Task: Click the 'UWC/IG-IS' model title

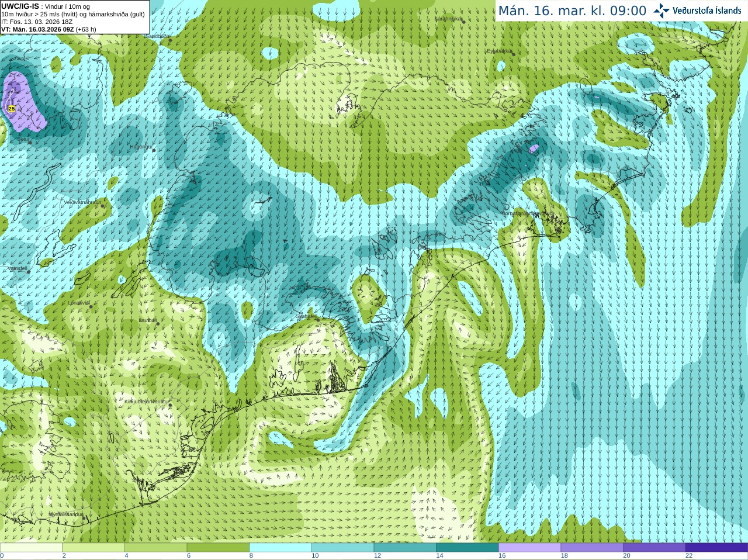Action: point(20,6)
